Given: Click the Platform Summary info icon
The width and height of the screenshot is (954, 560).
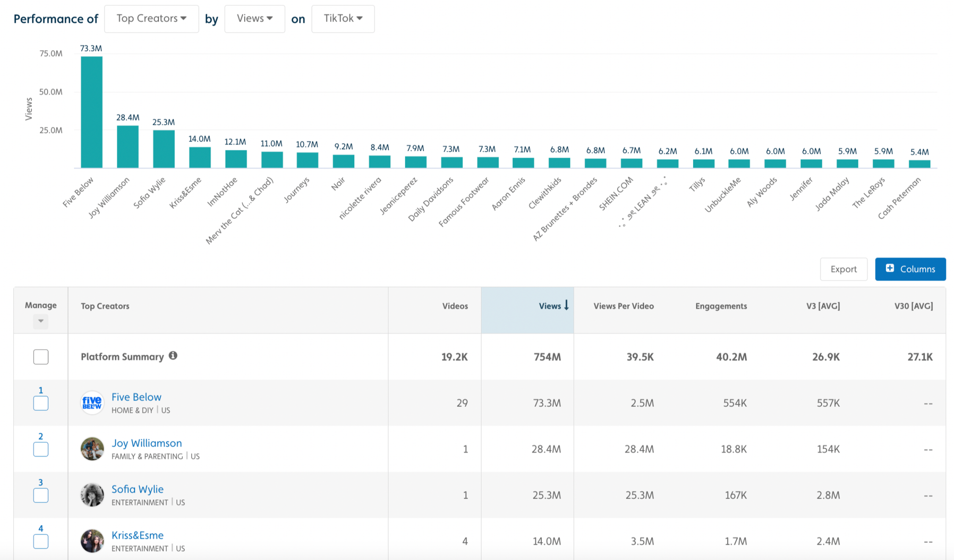Looking at the screenshot, I should [x=173, y=355].
